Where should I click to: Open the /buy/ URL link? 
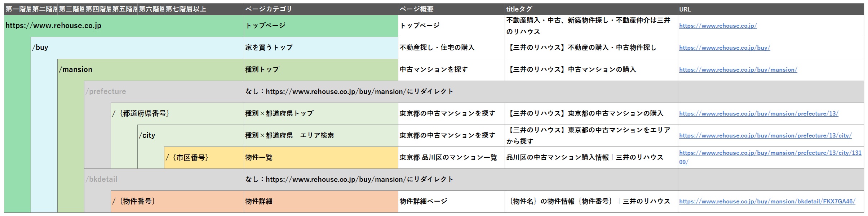pyautogui.click(x=725, y=48)
